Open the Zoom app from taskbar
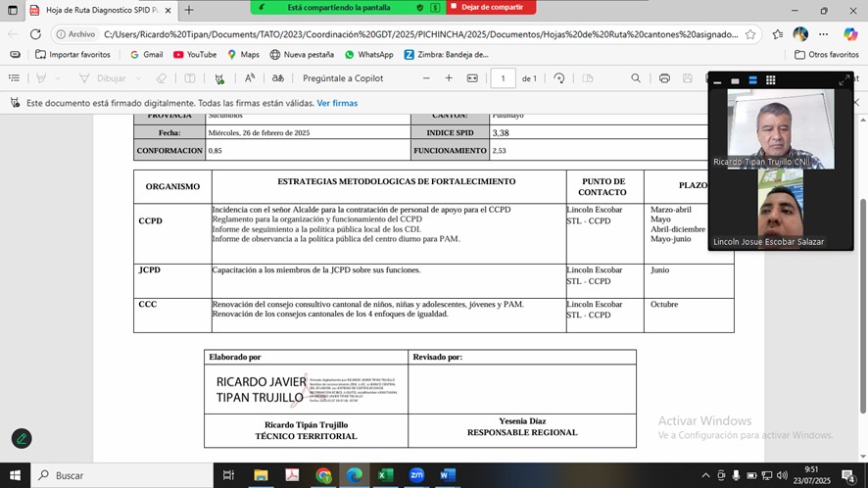The height and width of the screenshot is (488, 868). pyautogui.click(x=416, y=475)
